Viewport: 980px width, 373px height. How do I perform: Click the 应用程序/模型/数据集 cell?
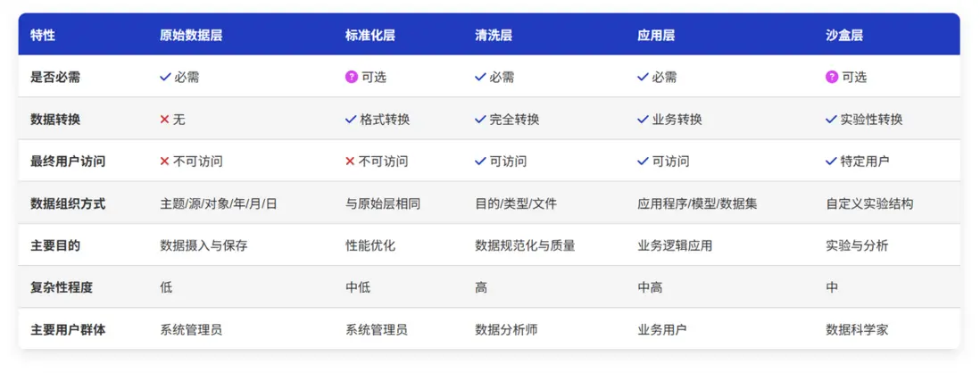tap(697, 203)
